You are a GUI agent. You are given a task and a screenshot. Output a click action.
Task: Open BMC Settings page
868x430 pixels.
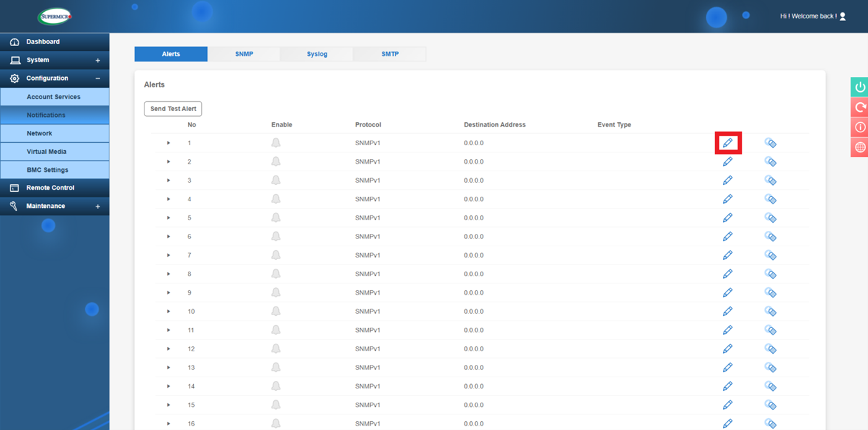(x=55, y=170)
